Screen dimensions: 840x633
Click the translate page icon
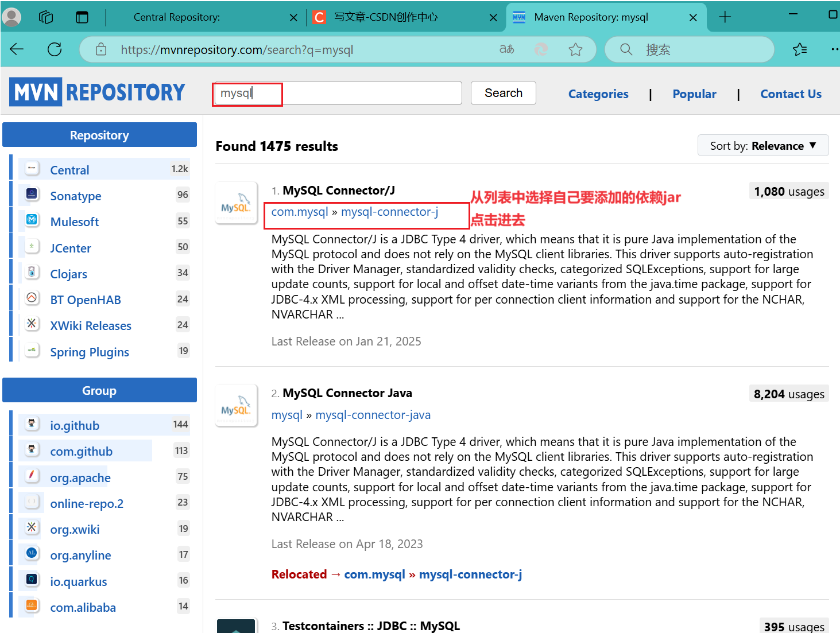(506, 49)
